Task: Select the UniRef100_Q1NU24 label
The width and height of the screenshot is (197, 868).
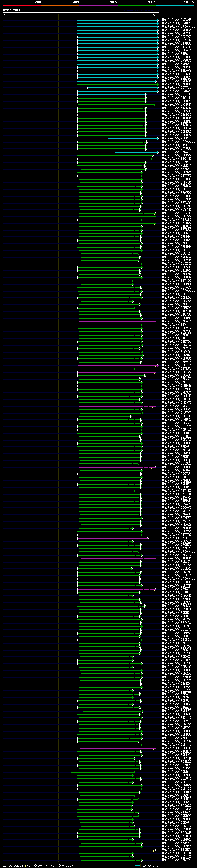Action: [177, 785]
